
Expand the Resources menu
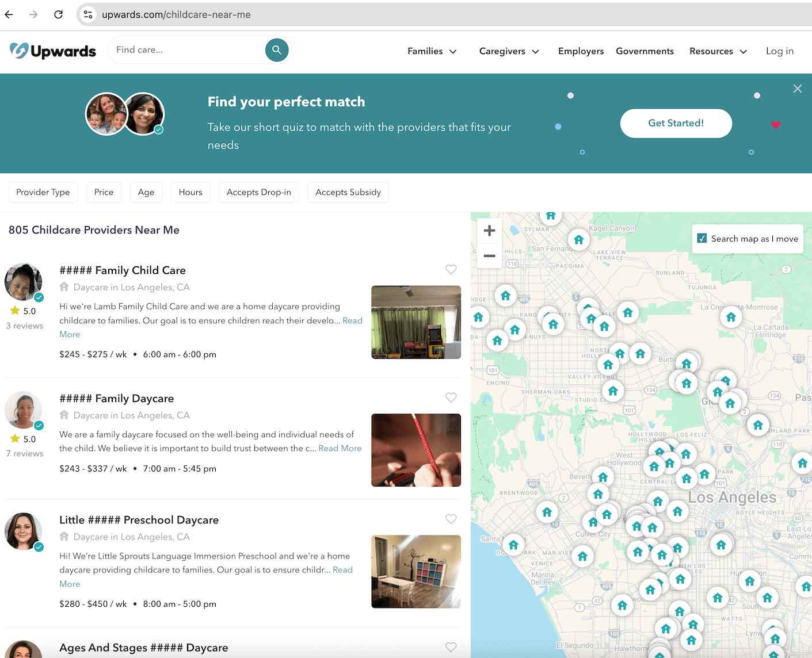(x=718, y=51)
